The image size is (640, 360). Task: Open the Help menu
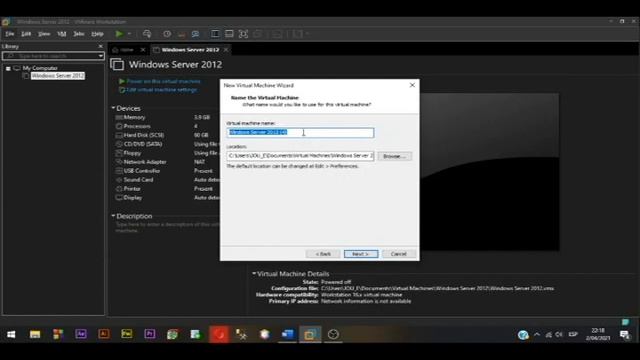point(97,34)
